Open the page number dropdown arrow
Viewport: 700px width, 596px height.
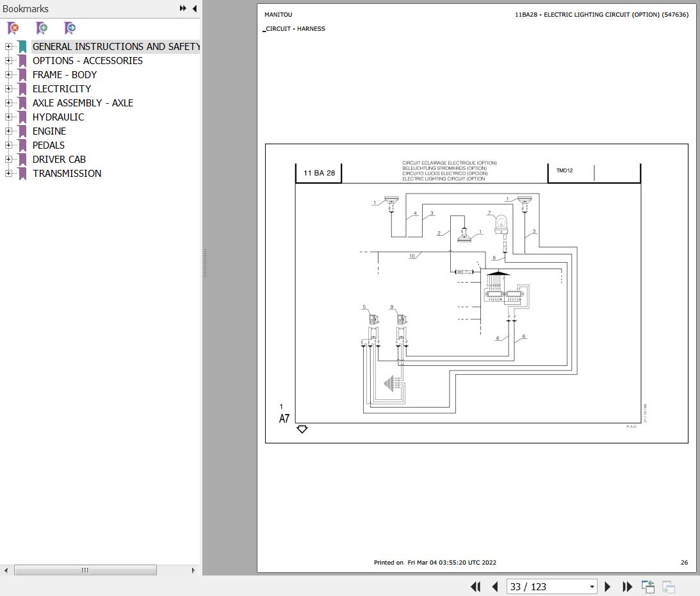point(592,586)
